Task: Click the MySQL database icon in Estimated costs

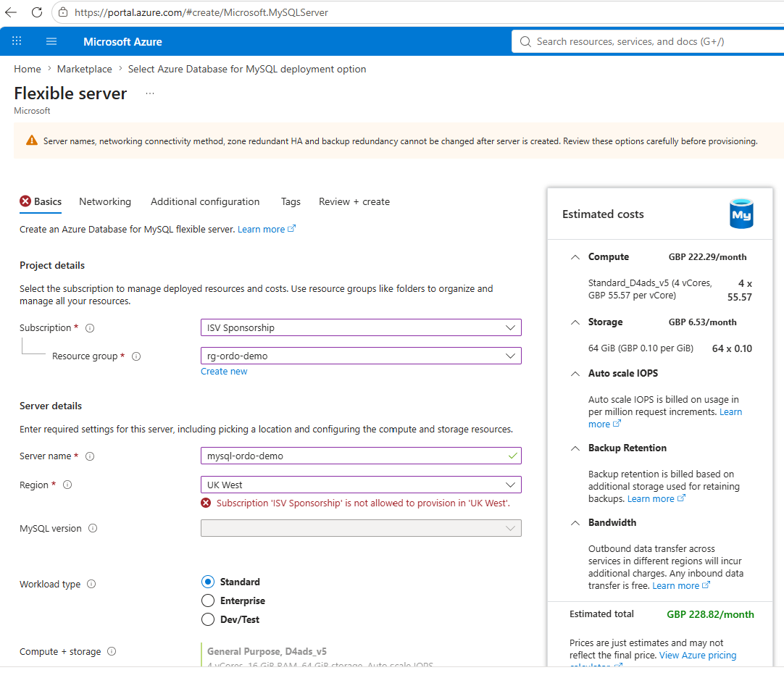Action: point(741,214)
